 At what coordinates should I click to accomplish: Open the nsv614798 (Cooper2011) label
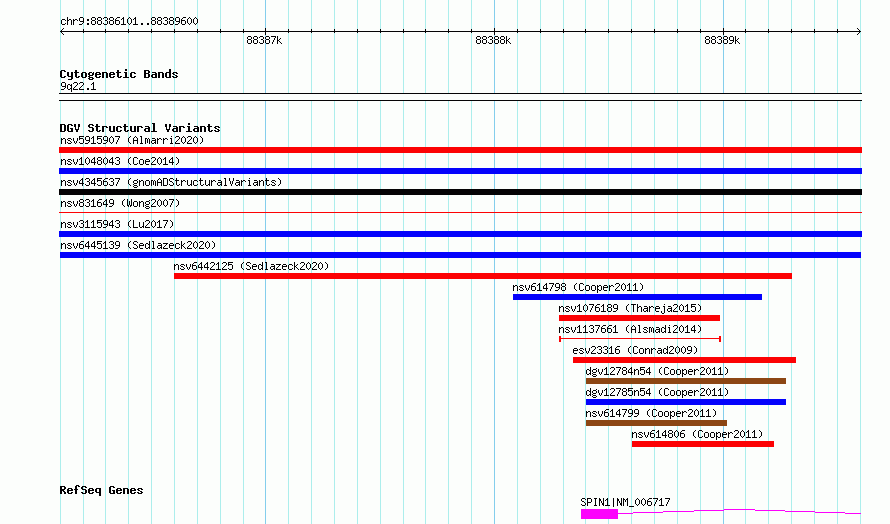tap(578, 287)
